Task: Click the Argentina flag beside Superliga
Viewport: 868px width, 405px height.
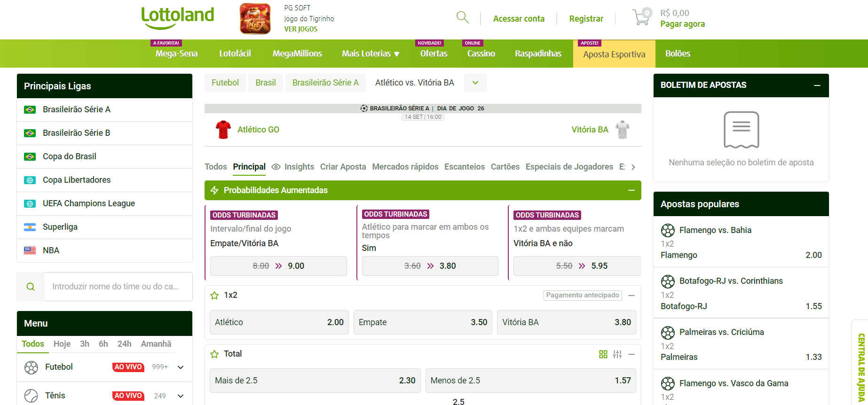Action: coord(30,227)
